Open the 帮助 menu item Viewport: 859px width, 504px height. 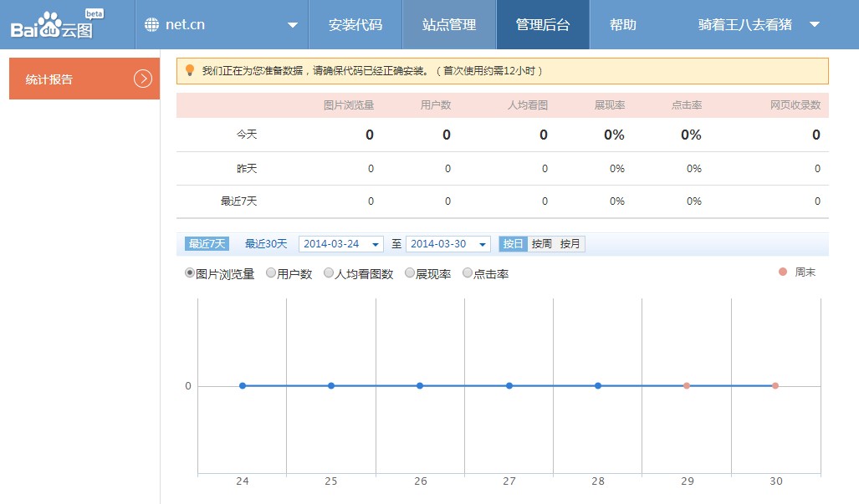pos(622,25)
